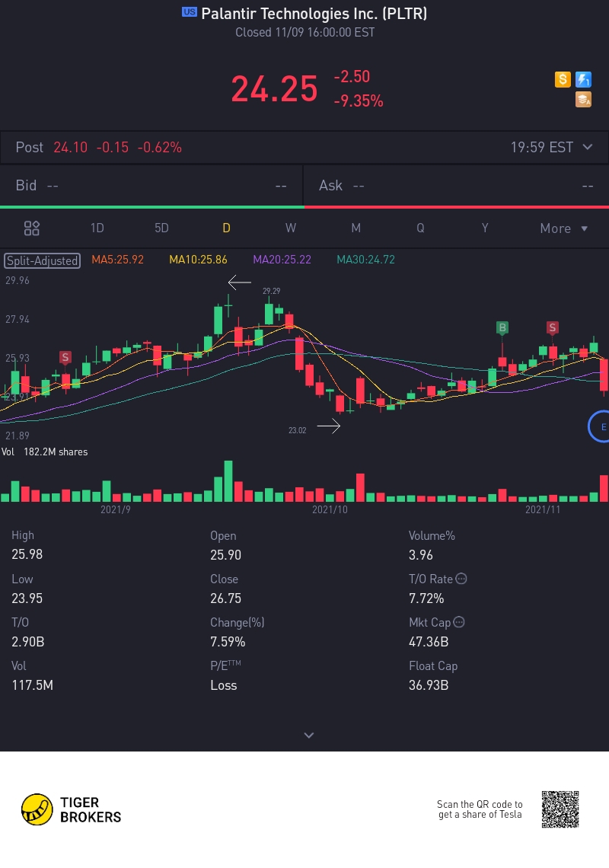Tap the Vol 182.2M shares label
Image resolution: width=609 pixels, height=868 pixels.
(45, 452)
